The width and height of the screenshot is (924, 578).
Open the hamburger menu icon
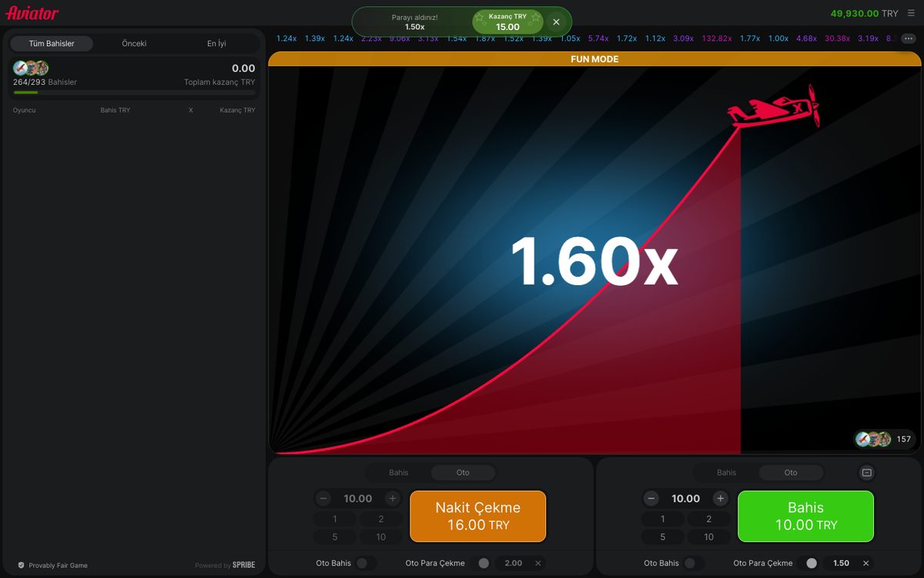coord(911,13)
